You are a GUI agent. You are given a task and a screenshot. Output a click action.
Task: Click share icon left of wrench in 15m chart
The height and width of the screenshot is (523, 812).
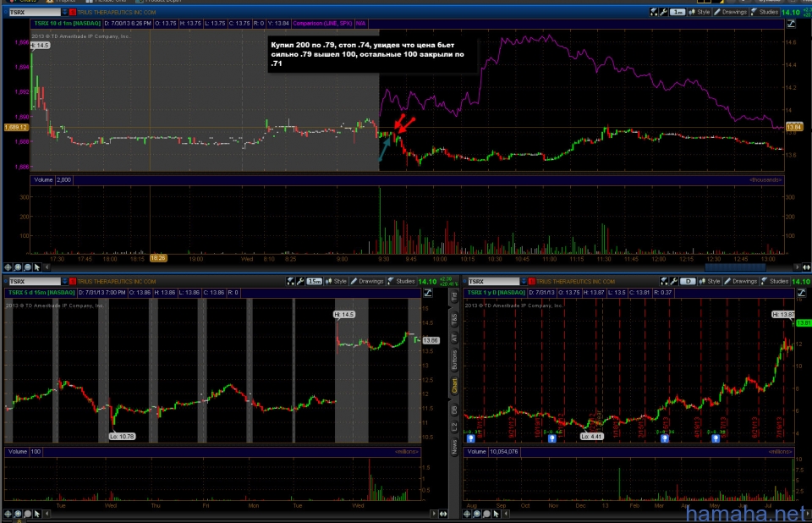(291, 282)
